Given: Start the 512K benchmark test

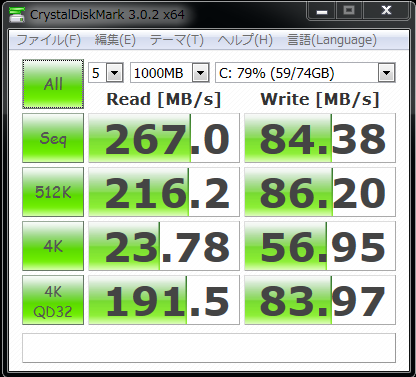Looking at the screenshot, I should point(53,192).
